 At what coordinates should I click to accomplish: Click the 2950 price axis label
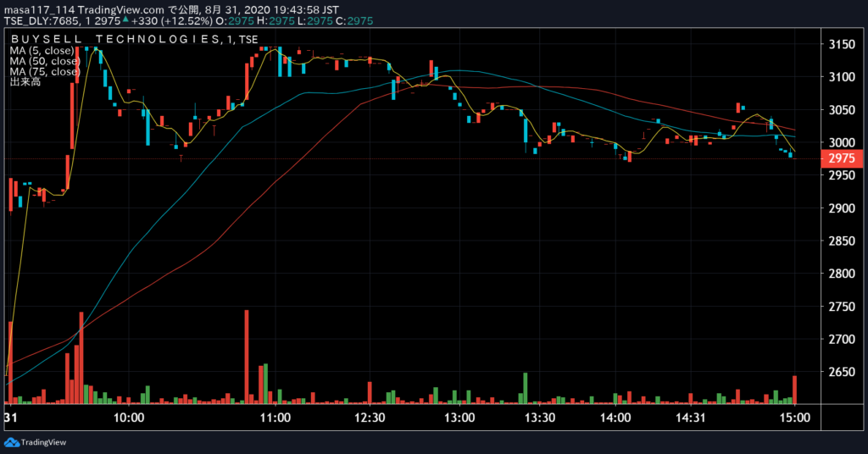click(842, 175)
